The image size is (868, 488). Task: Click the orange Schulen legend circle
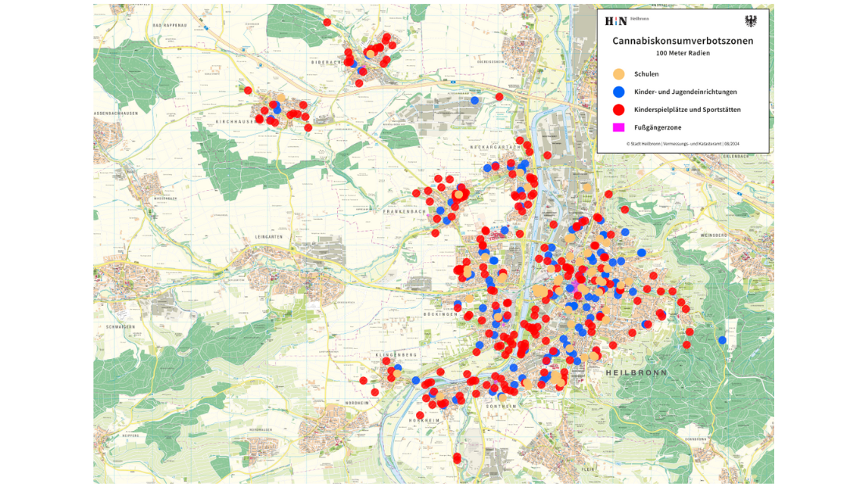coord(619,74)
